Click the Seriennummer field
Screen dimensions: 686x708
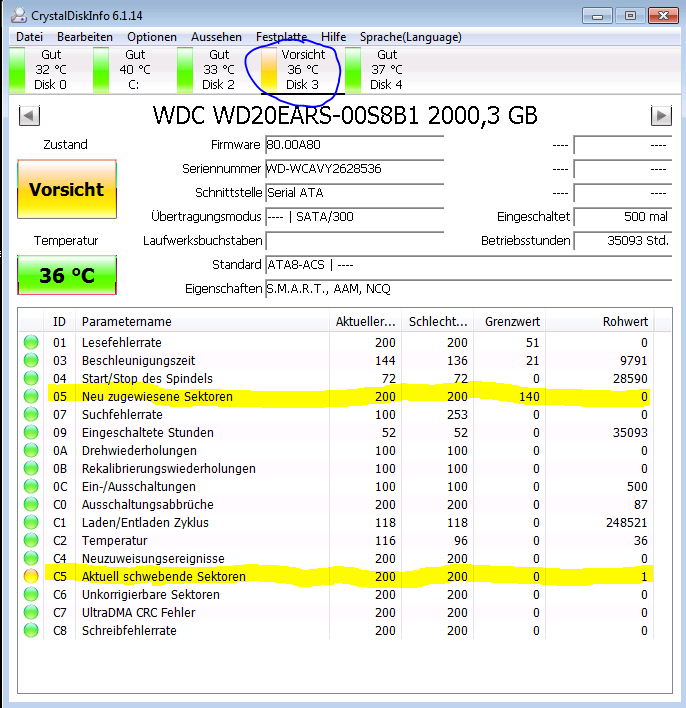pyautogui.click(x=355, y=168)
